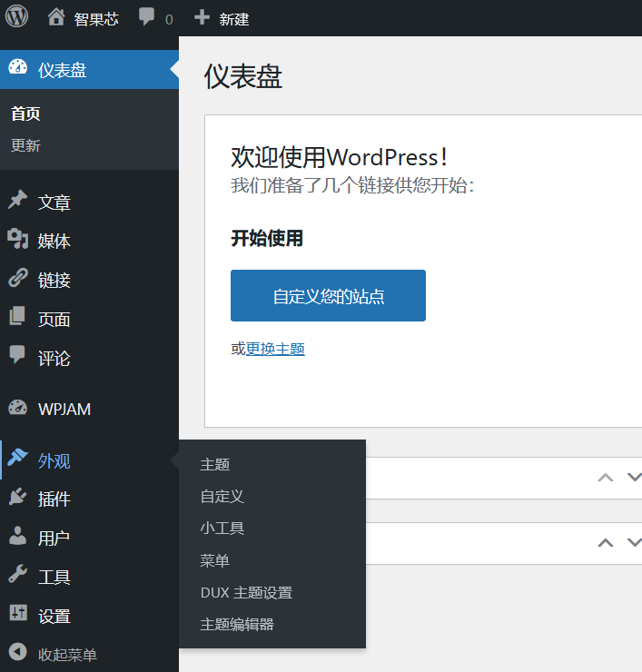Click the sliders icon beside 设置

point(18,613)
